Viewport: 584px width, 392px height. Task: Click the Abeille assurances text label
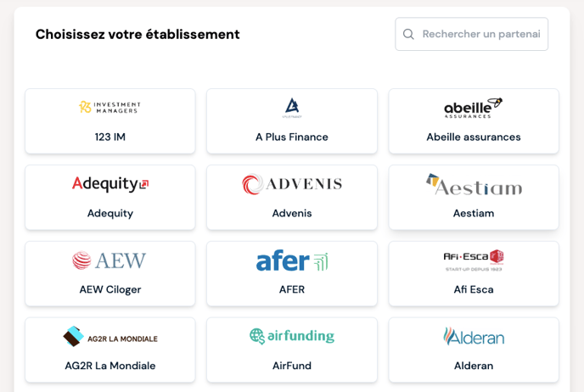coord(474,137)
